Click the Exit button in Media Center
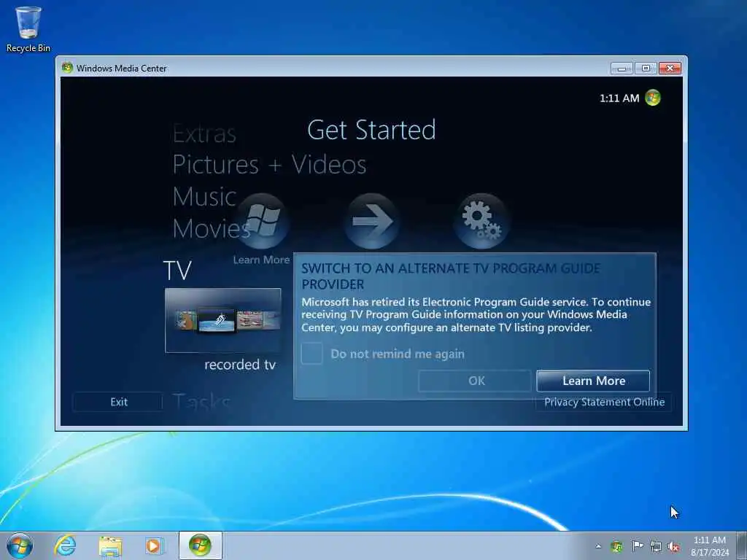747x560 pixels. (x=118, y=402)
